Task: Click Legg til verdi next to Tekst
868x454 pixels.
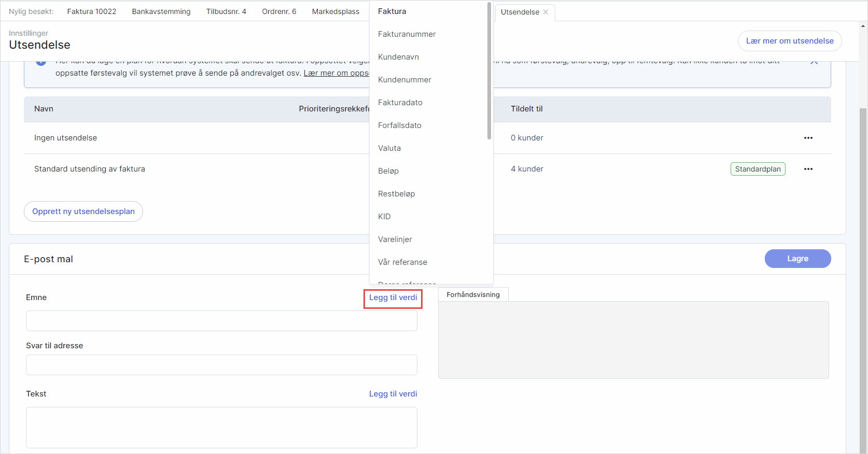Action: (393, 394)
